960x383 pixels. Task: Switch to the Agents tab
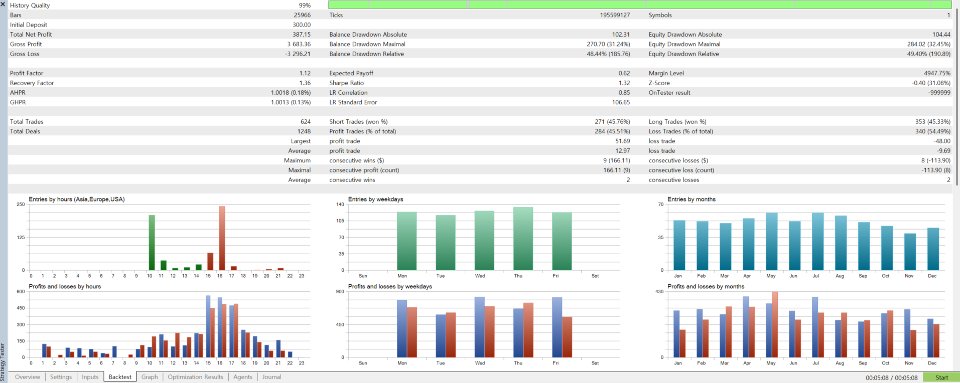pyautogui.click(x=242, y=377)
